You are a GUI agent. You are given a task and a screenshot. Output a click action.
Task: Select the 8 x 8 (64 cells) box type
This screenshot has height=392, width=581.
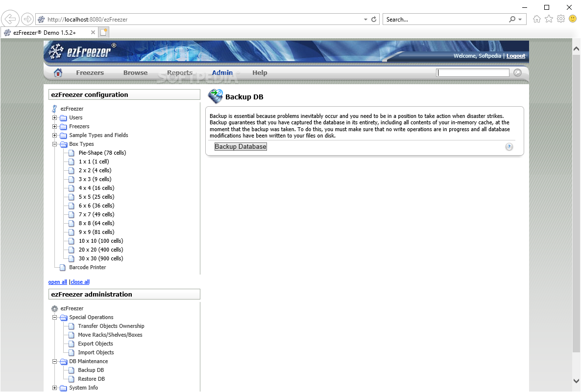click(97, 223)
